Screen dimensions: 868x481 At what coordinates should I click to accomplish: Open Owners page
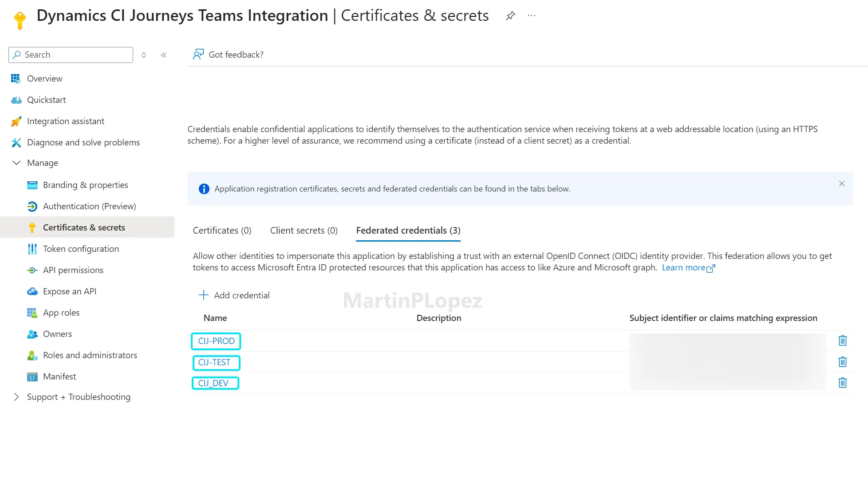coord(57,334)
